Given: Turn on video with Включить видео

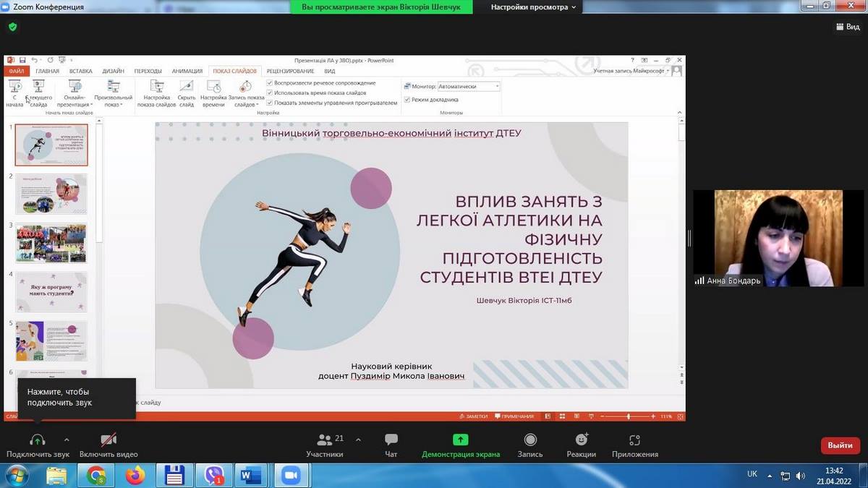Looking at the screenshot, I should click(109, 440).
